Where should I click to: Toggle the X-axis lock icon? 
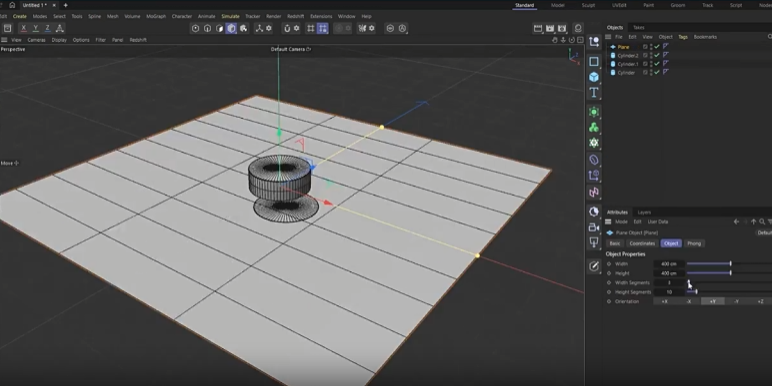click(23, 29)
